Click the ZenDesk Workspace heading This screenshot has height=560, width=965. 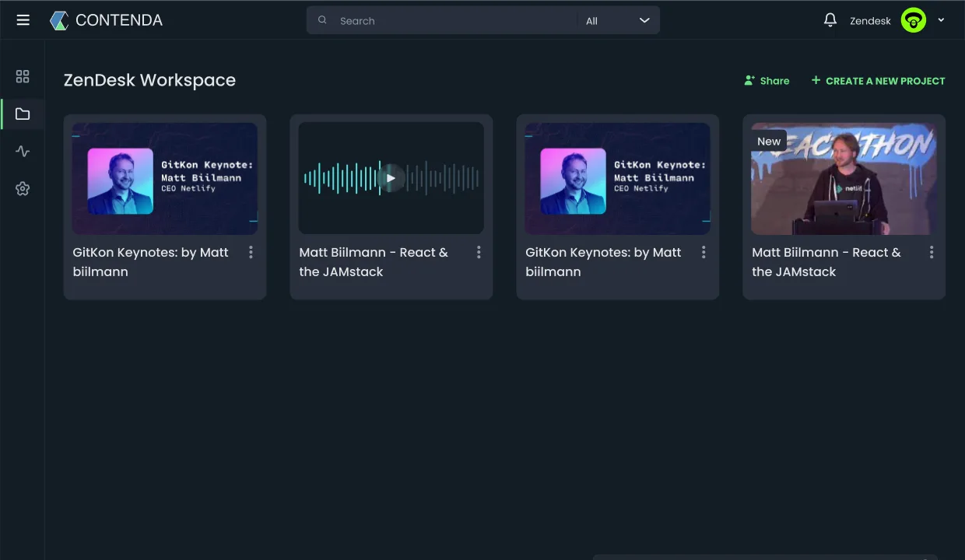(x=149, y=80)
